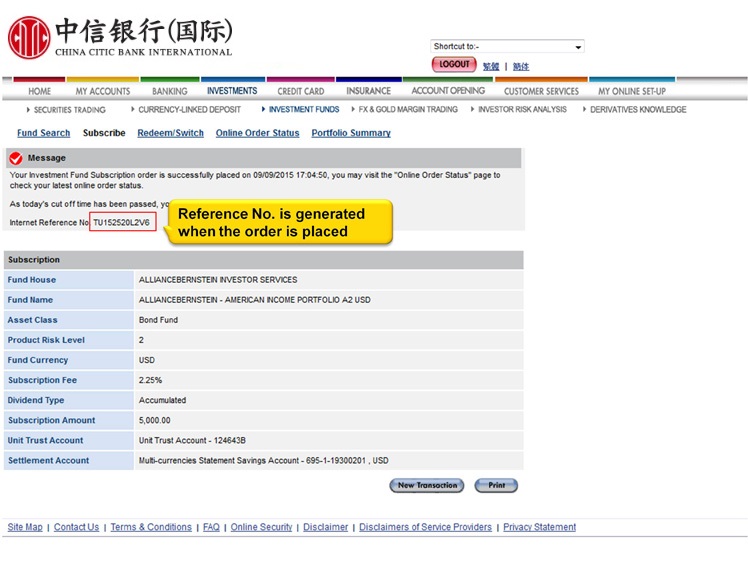Click the Fund Currency label
This screenshot has height=561, width=748.
(x=38, y=360)
